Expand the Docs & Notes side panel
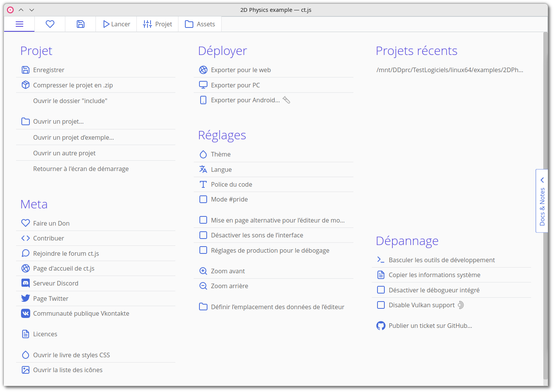 tap(542, 201)
